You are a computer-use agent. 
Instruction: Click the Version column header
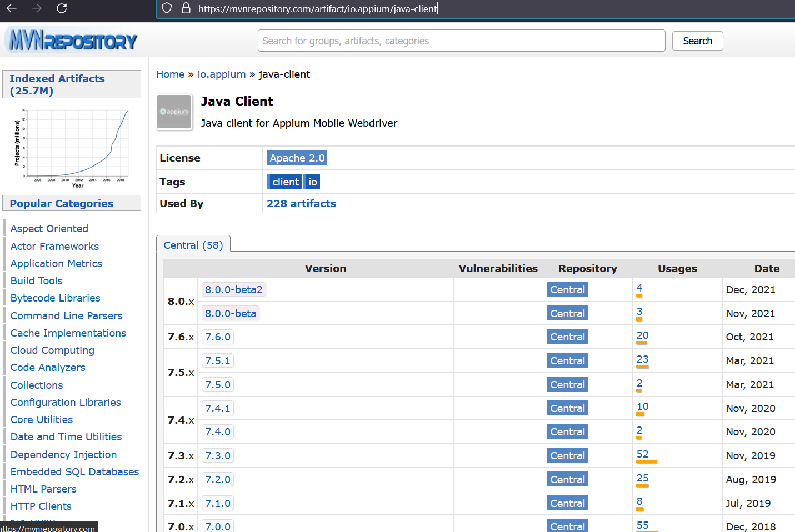326,269
